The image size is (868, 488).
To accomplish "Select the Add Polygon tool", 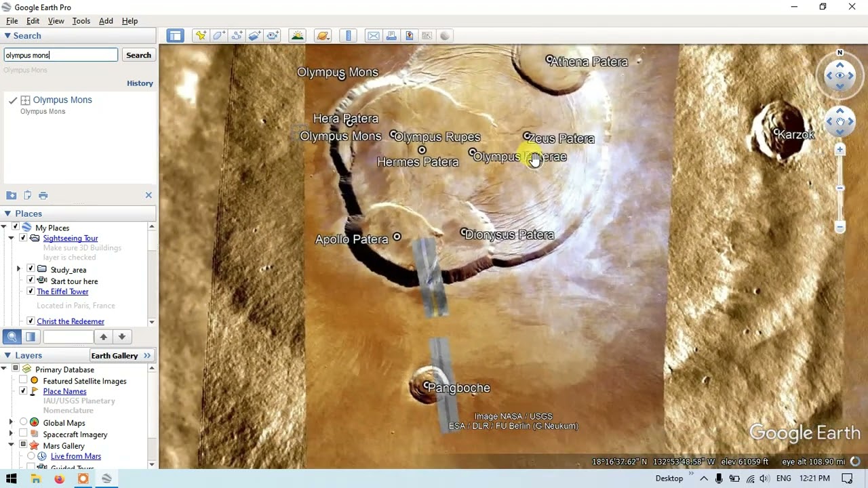I will tap(219, 36).
